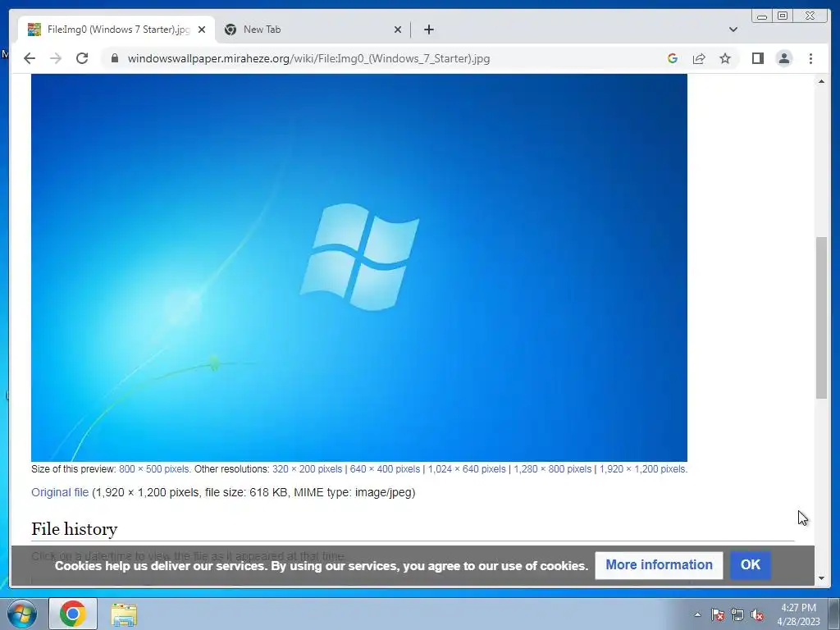Expand the tab search chevron

pos(733,30)
